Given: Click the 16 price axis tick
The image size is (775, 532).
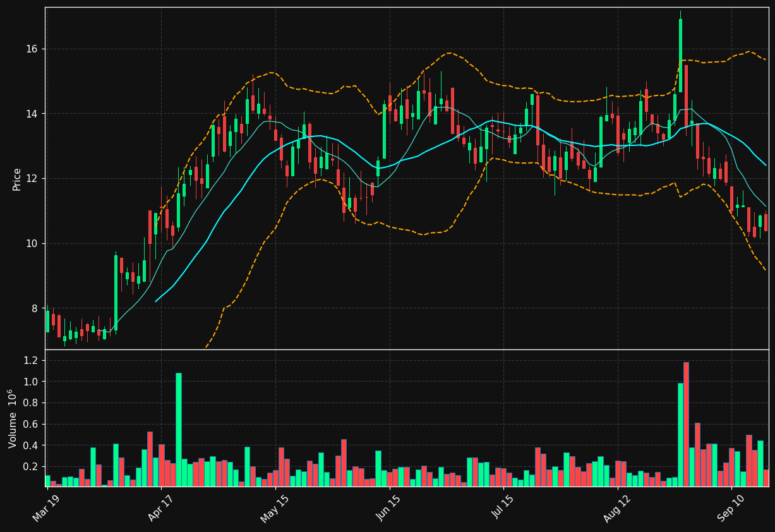Looking at the screenshot, I should point(32,49).
